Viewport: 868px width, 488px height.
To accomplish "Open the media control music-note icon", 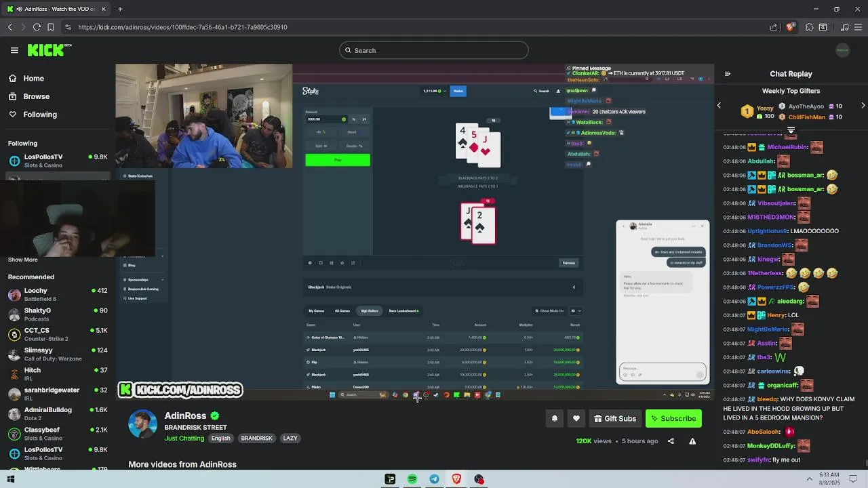I will click(x=844, y=27).
